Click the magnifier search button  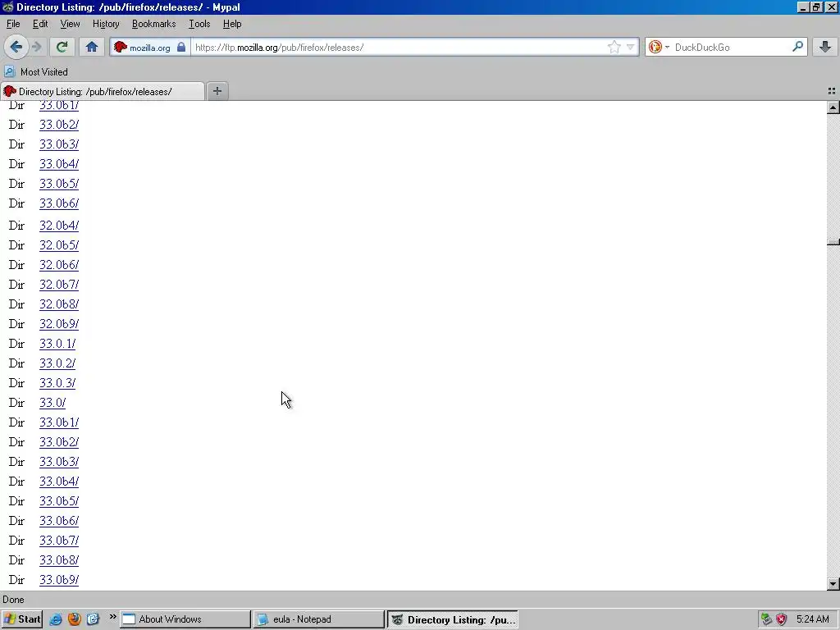tap(797, 47)
